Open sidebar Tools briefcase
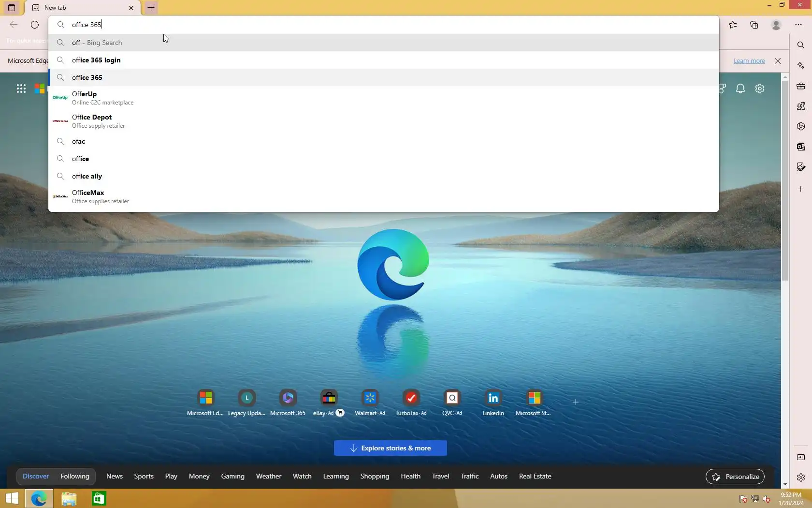The height and width of the screenshot is (508, 812). tap(801, 86)
